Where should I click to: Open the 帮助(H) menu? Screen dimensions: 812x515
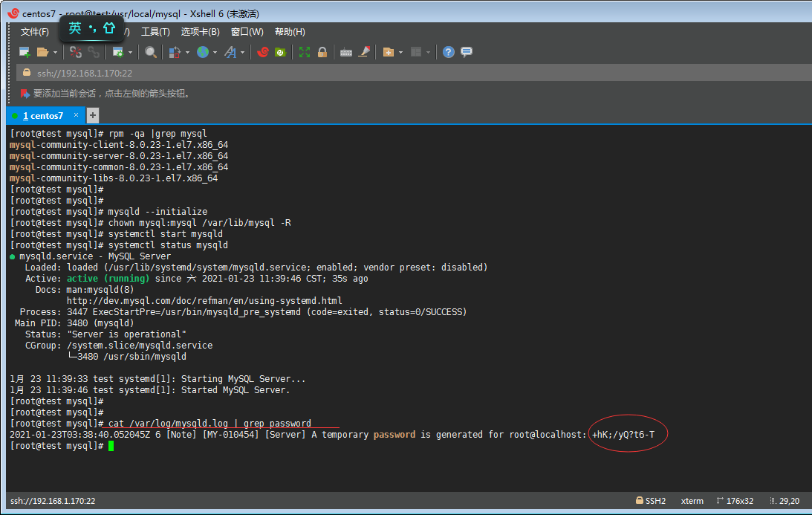[290, 32]
